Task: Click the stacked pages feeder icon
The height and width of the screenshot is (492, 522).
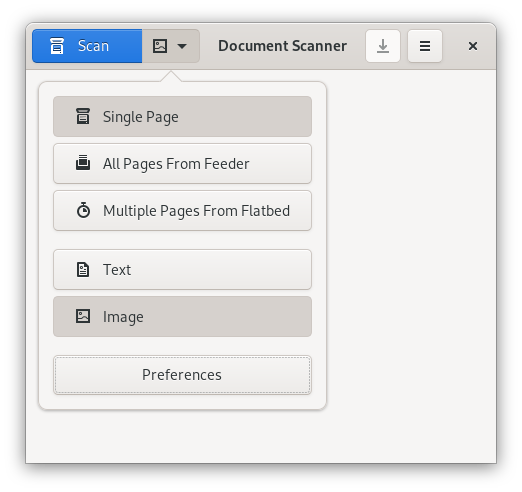Action: [x=83, y=163]
